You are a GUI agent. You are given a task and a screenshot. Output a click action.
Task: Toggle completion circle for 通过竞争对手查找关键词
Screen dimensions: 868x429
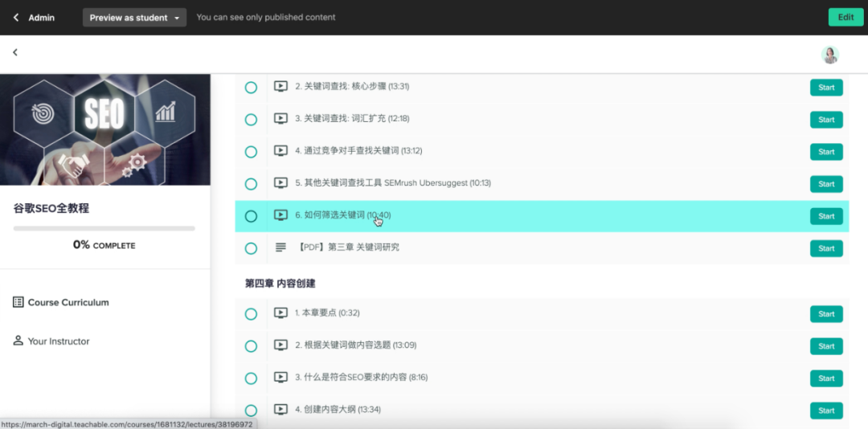click(251, 152)
